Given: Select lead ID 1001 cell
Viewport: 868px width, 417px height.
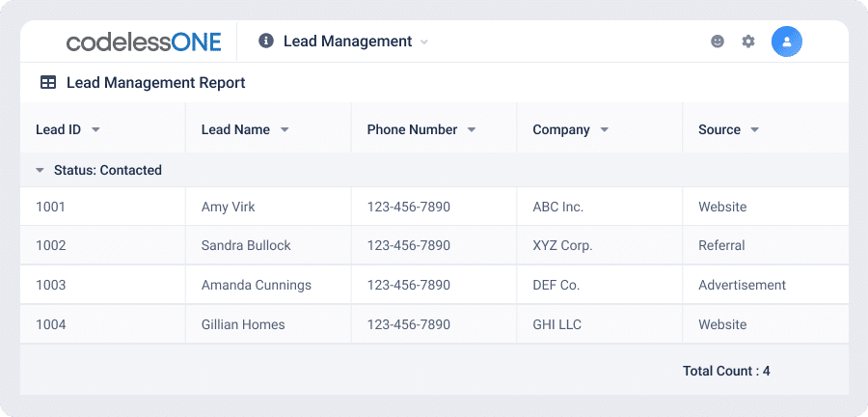Looking at the screenshot, I should point(102,207).
